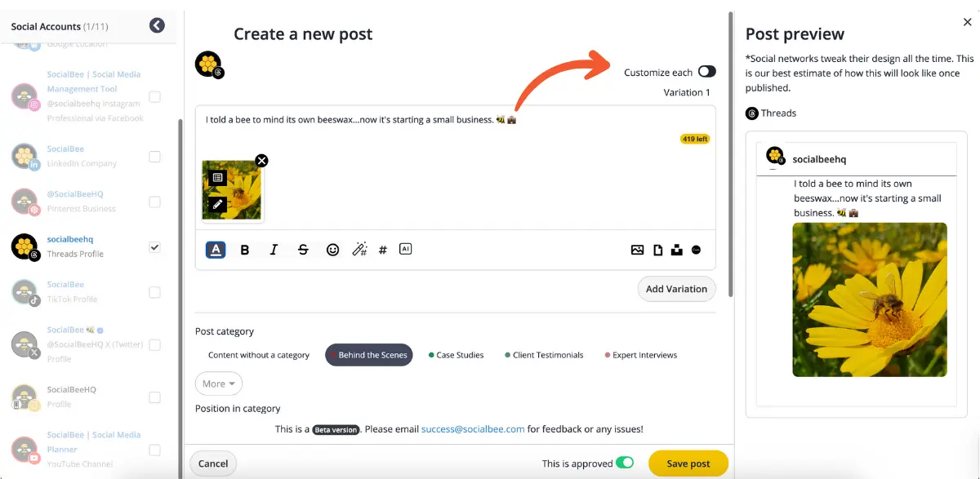Uncheck the socialbeehq Threads Profile account
This screenshot has width=980, height=479.
155,246
